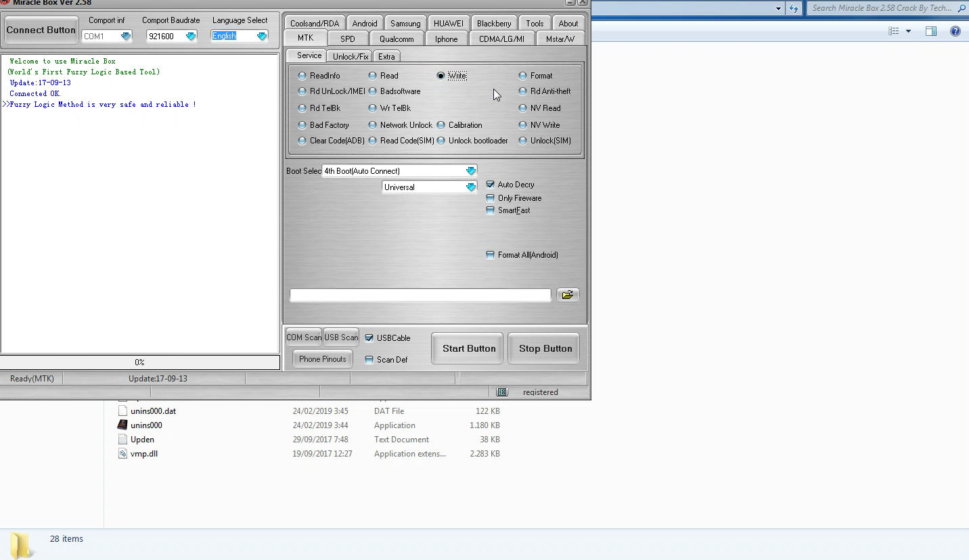Click the status bar keyboard icon near registered

502,392
